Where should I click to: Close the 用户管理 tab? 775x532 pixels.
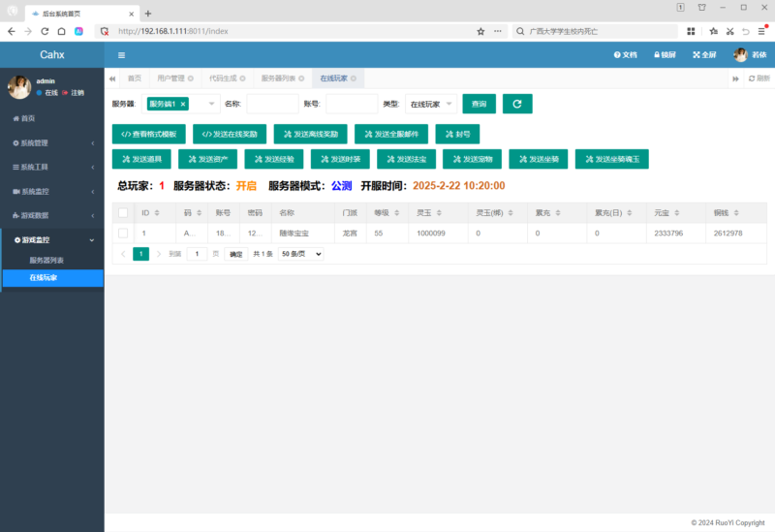191,78
